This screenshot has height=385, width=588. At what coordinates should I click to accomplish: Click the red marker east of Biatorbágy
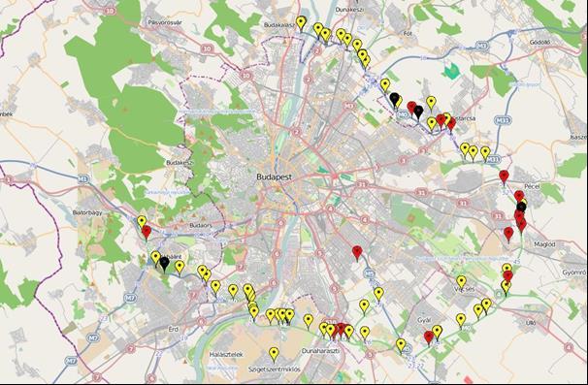coord(147,233)
